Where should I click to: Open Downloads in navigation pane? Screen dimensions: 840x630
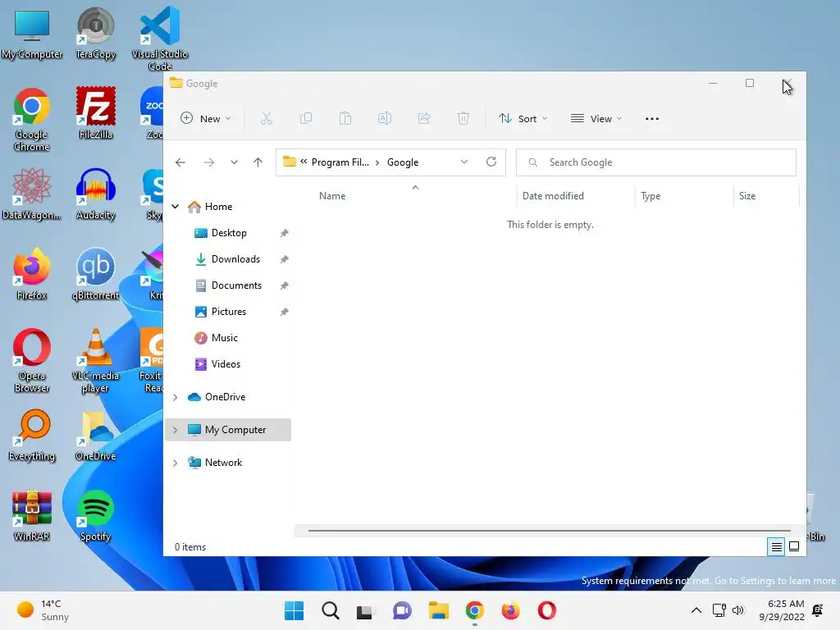pos(235,259)
